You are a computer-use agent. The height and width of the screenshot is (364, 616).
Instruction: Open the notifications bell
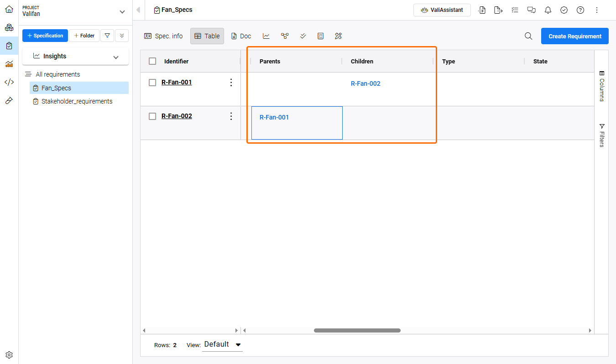pyautogui.click(x=548, y=10)
